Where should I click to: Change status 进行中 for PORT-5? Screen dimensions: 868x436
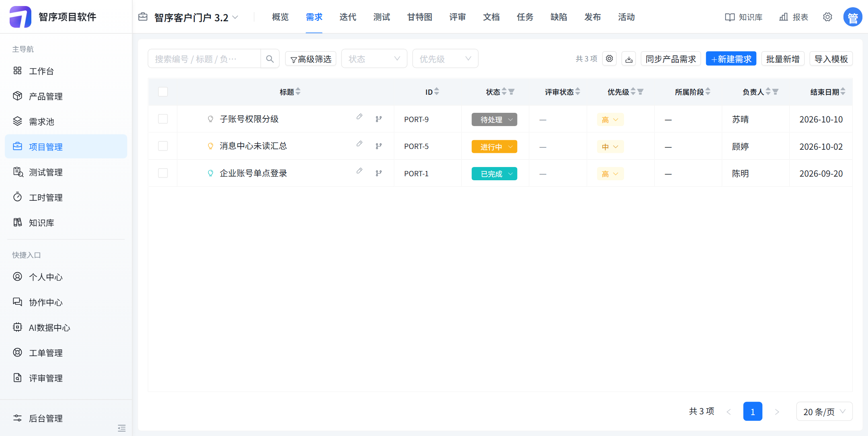(x=494, y=147)
